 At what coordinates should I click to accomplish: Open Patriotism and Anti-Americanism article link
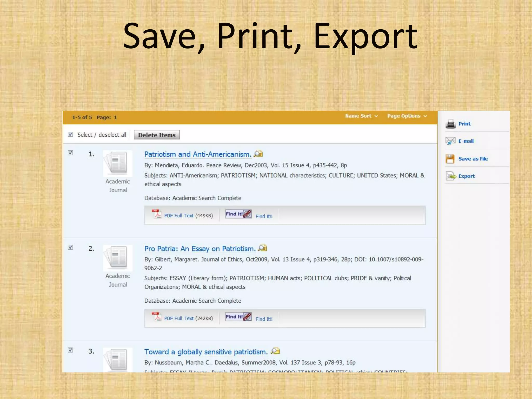pyautogui.click(x=198, y=154)
